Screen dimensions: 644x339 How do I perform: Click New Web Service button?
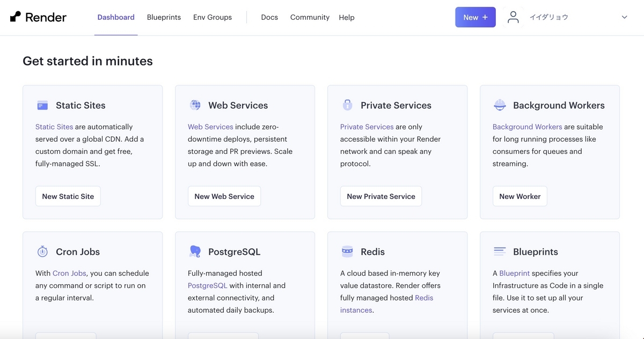coord(224,196)
